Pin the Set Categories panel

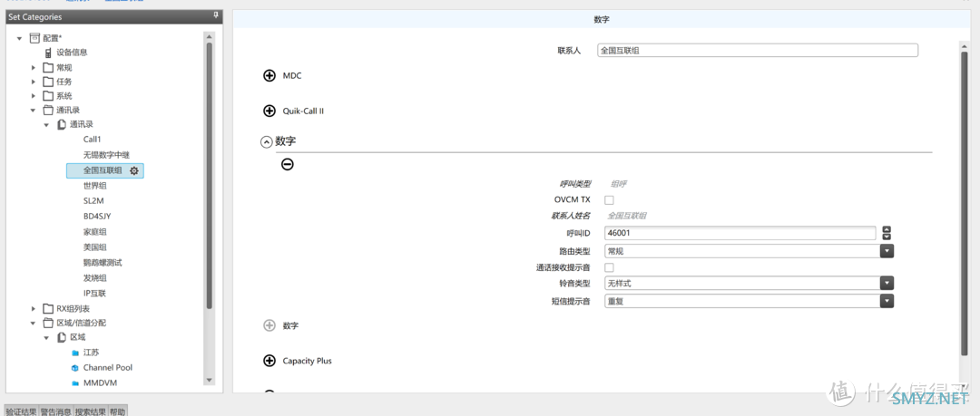216,15
